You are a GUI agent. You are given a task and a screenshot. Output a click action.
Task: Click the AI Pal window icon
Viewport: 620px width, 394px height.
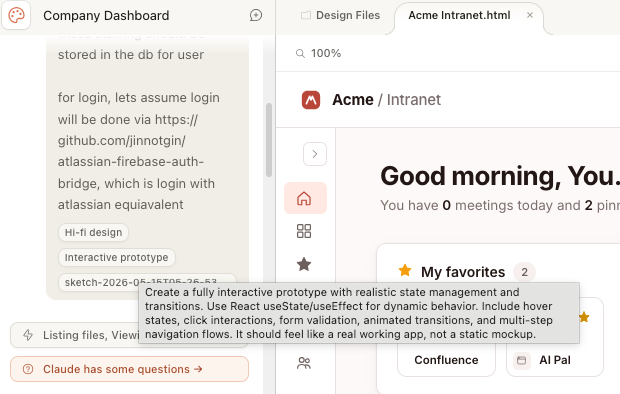click(x=522, y=360)
